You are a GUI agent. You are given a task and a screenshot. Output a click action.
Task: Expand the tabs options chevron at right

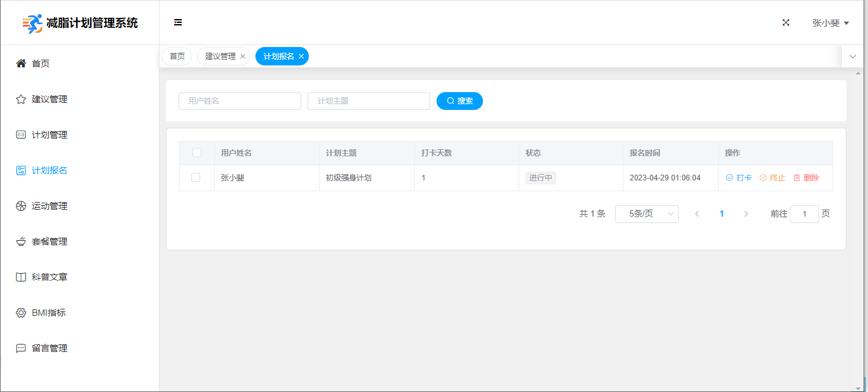pos(853,57)
